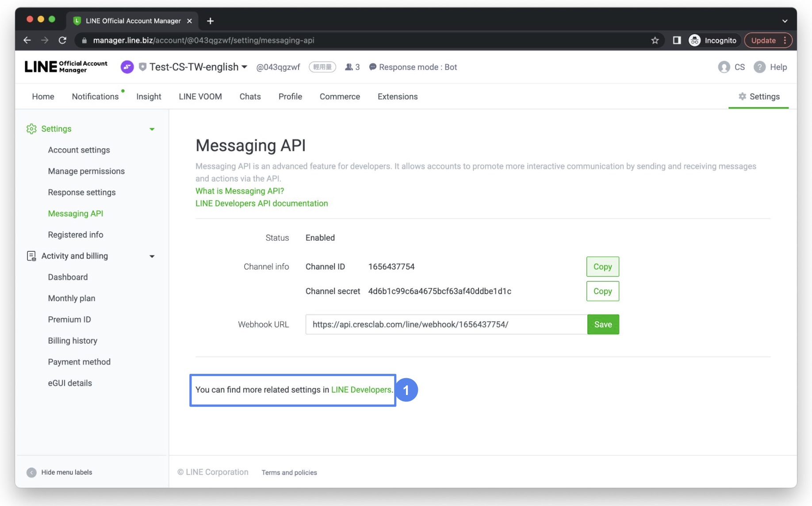Screen dimensions: 812x506
Task: Copy the Channel ID
Action: (x=602, y=267)
